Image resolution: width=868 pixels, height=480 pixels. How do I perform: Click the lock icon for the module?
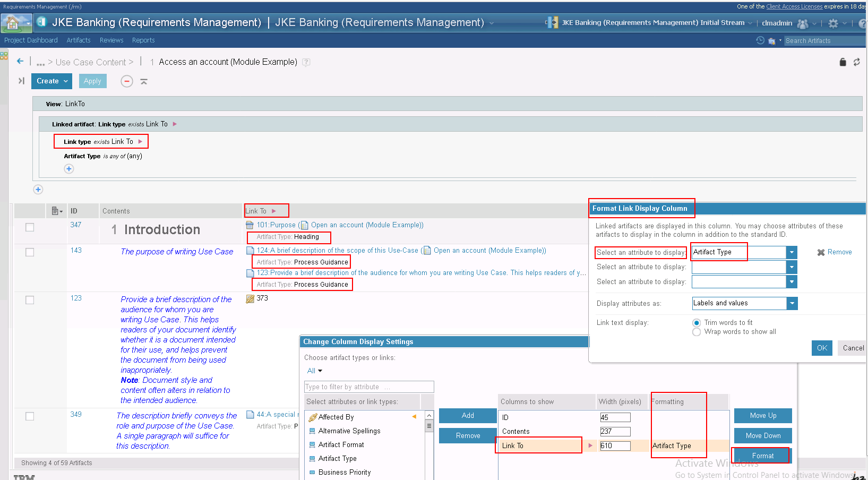click(843, 62)
